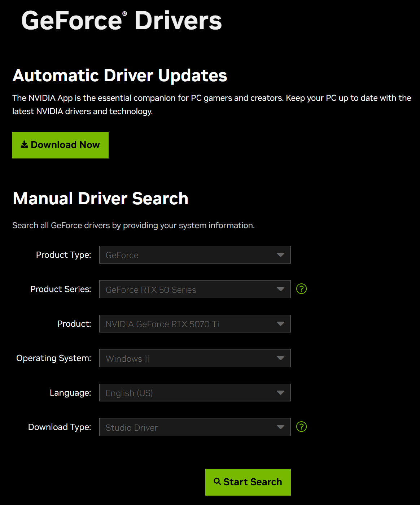The height and width of the screenshot is (505, 420).
Task: Click the GeForce Drivers page title
Action: tap(122, 21)
